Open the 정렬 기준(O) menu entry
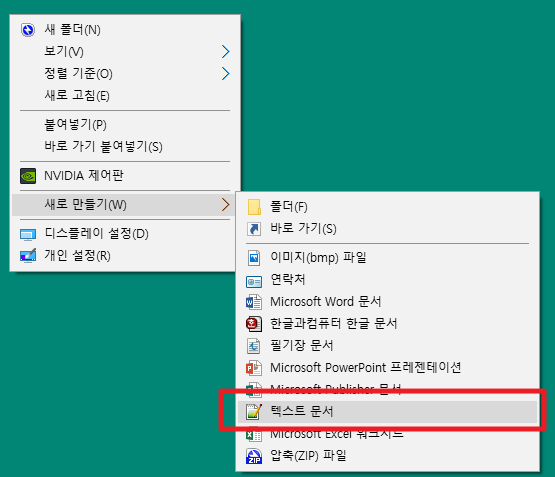Viewport: 555px width, 477px height. [125, 74]
